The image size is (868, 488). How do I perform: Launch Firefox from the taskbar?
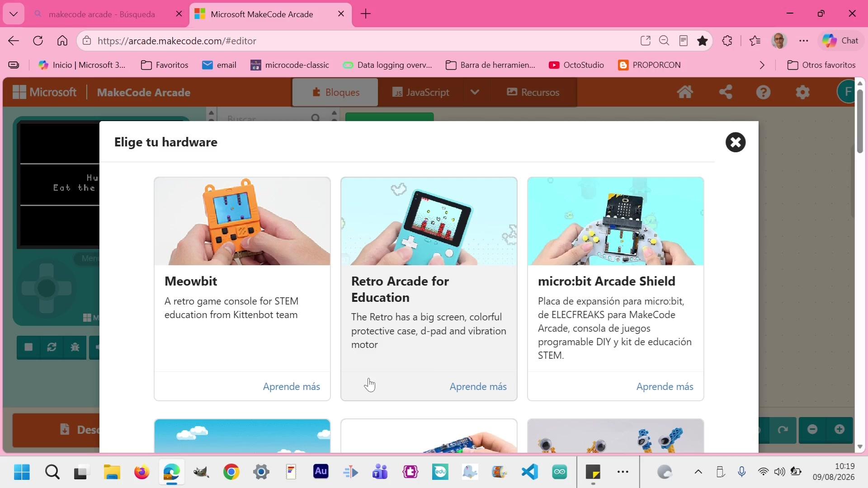tap(142, 472)
